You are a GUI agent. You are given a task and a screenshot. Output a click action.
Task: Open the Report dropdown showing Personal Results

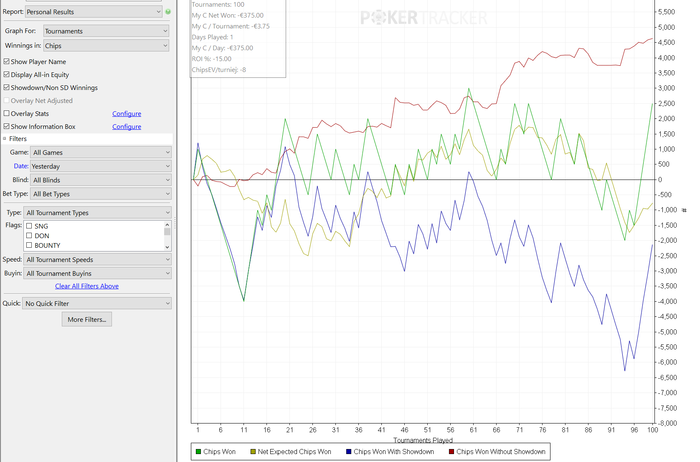pyautogui.click(x=94, y=12)
